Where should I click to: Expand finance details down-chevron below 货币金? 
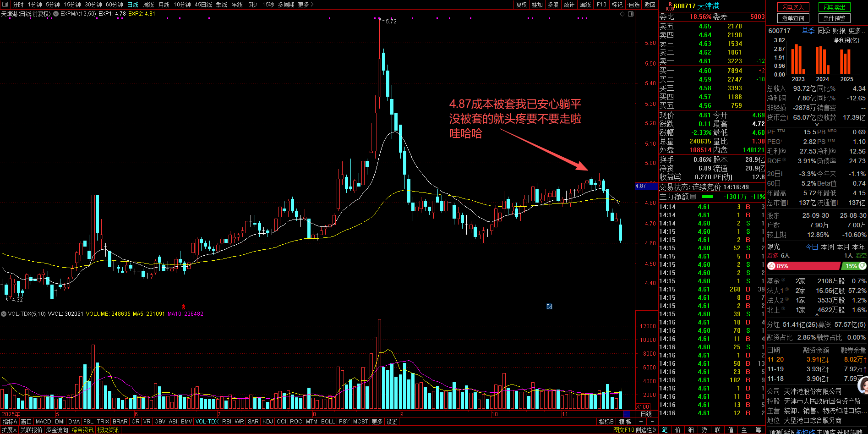[817, 125]
